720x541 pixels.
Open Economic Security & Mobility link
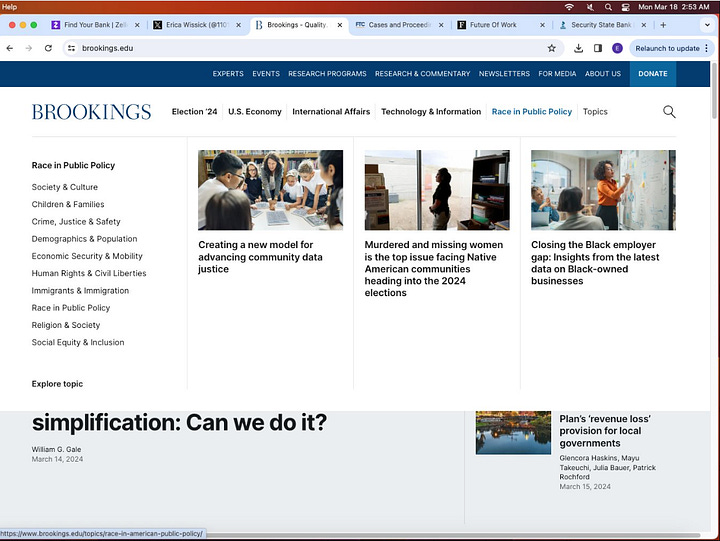point(87,256)
